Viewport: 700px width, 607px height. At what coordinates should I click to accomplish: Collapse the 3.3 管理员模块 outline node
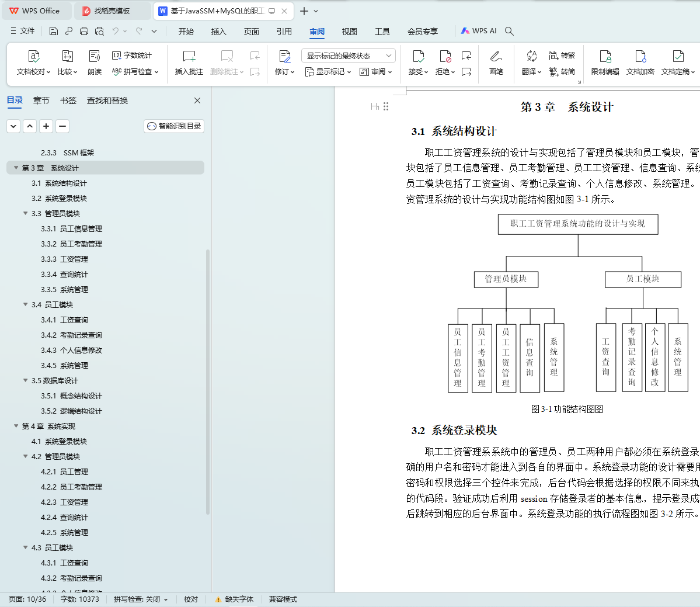[x=26, y=213]
